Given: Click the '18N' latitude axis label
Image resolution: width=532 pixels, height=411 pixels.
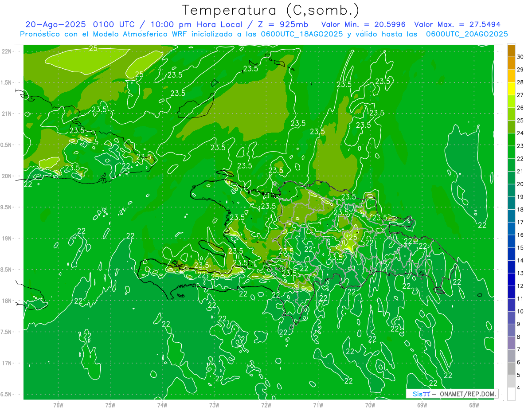Looking at the screenshot, I should tap(7, 301).
